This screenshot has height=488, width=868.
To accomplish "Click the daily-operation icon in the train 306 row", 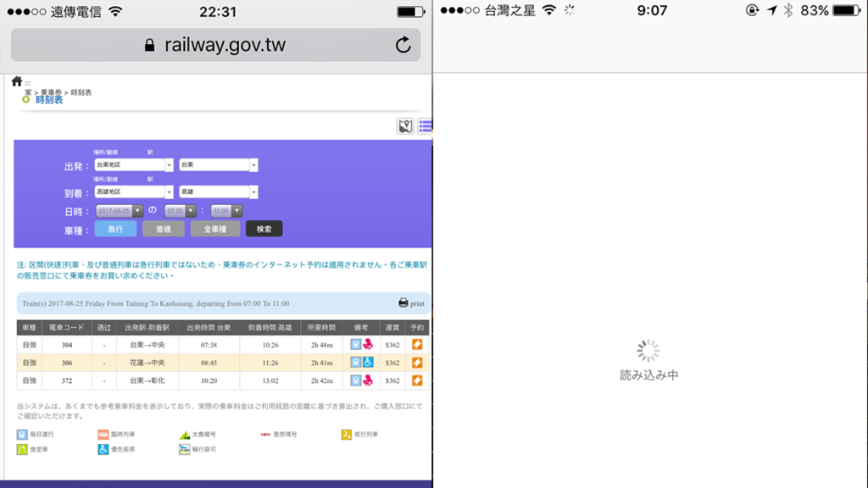I will click(355, 363).
